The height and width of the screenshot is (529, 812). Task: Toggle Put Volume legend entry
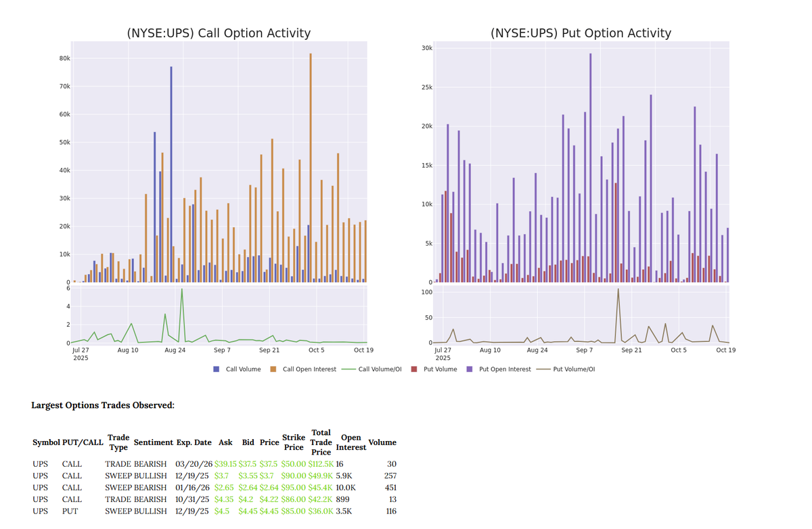[434, 369]
